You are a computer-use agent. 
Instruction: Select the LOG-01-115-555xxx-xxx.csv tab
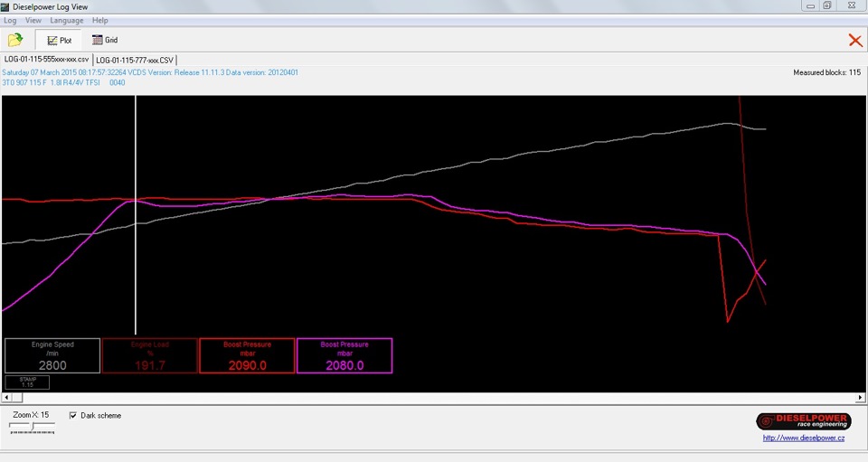coord(46,59)
